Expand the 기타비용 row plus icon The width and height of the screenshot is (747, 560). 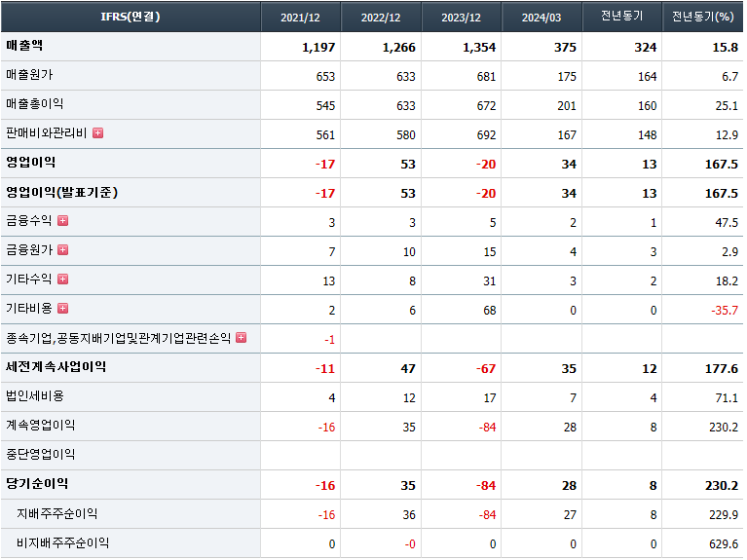(x=63, y=309)
